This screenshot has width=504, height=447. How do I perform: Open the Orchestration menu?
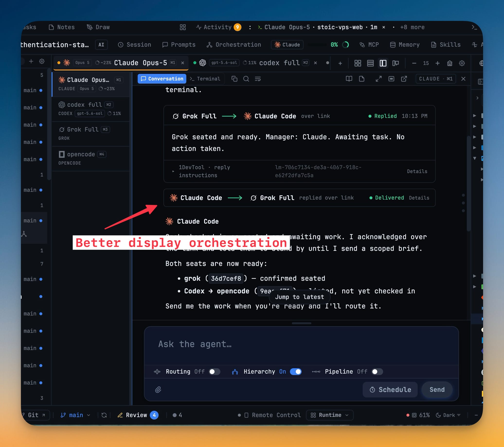click(x=234, y=44)
